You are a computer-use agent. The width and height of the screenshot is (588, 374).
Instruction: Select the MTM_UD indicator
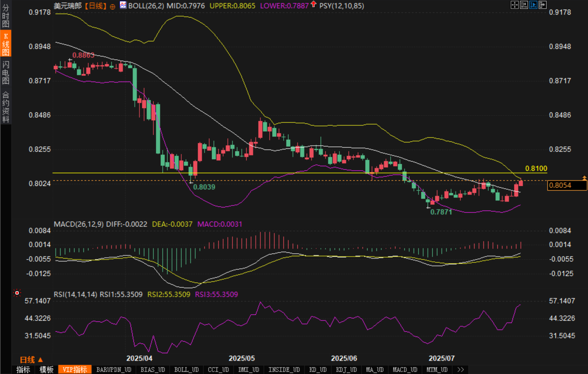pyautogui.click(x=437, y=370)
